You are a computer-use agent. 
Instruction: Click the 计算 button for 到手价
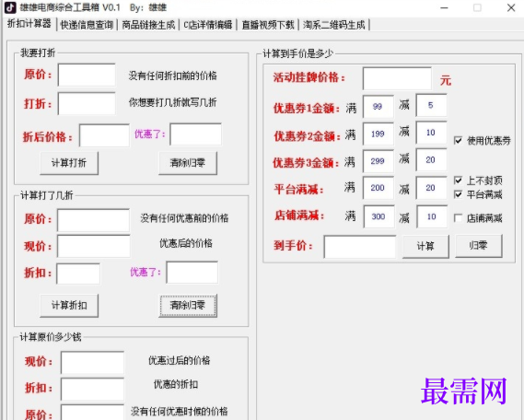click(x=425, y=247)
